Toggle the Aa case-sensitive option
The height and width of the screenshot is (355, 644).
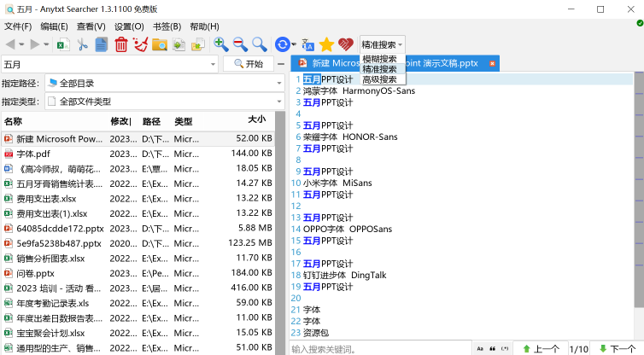(480, 349)
